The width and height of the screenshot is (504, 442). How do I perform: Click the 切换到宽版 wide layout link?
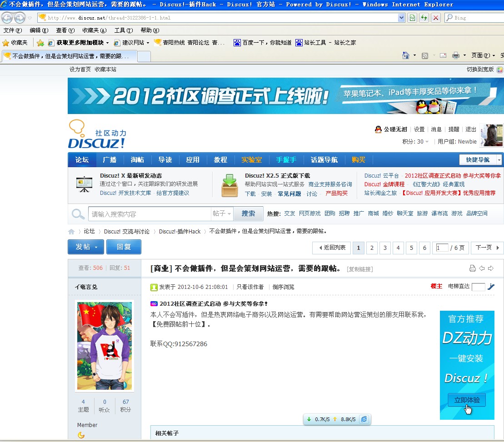480,70
